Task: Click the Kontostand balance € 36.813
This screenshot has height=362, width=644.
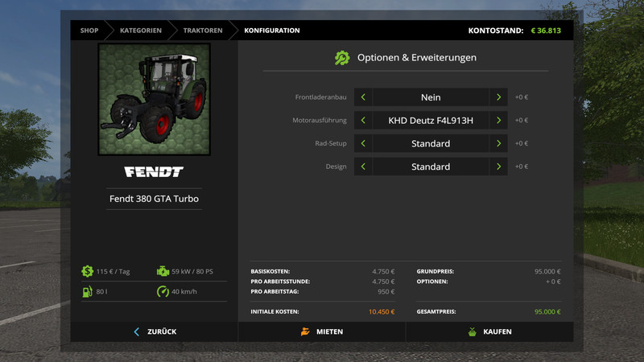Action: tap(546, 31)
